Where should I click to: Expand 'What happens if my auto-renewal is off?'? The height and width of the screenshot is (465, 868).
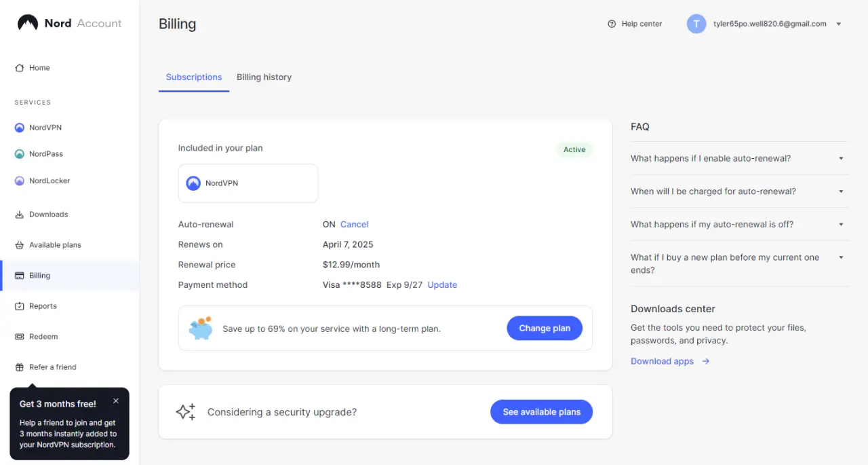pos(739,224)
